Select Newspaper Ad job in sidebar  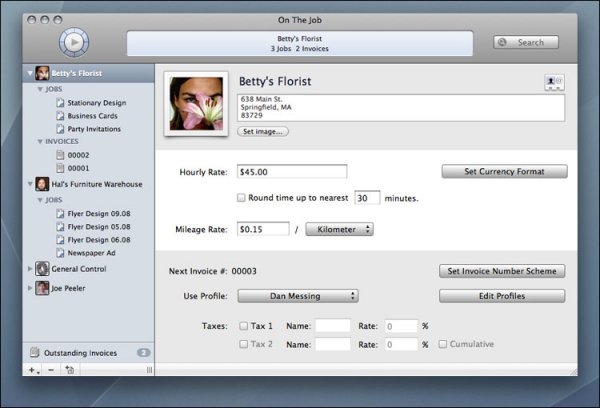click(91, 253)
